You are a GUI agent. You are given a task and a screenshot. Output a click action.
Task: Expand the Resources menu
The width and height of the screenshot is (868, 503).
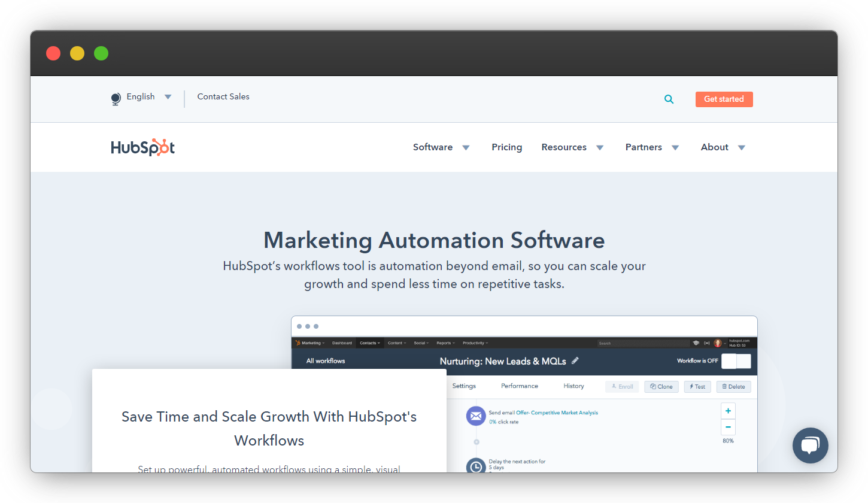tap(572, 147)
